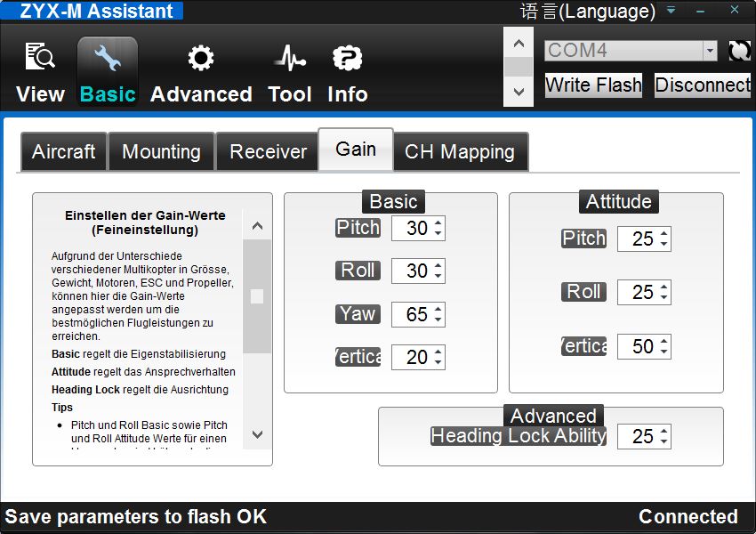The image size is (756, 534).
Task: Increase Basic Pitch gain value
Action: (438, 223)
